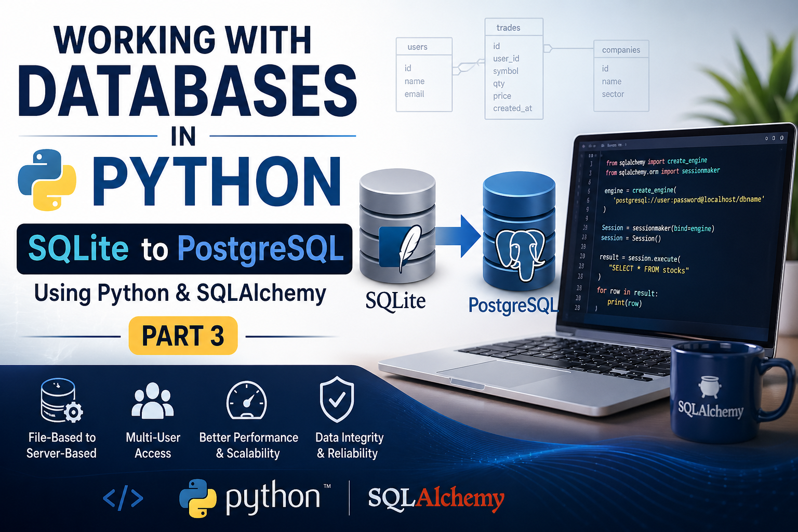
Task: Click the trades table header
Action: point(514,28)
